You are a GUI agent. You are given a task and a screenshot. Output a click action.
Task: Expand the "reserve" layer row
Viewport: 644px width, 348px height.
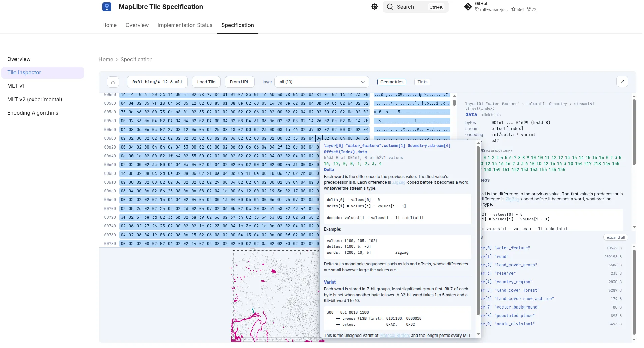pos(552,273)
